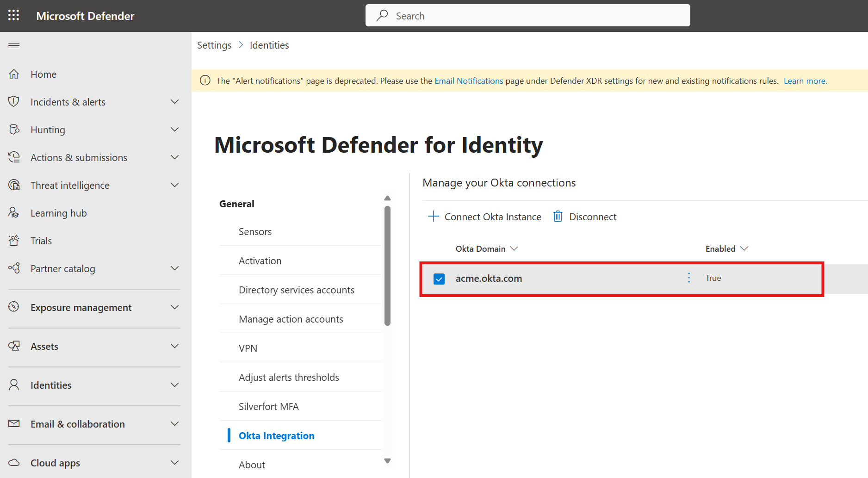Collapse the navigation hamburger menu
Screen dimensions: 868x478
tap(14, 45)
